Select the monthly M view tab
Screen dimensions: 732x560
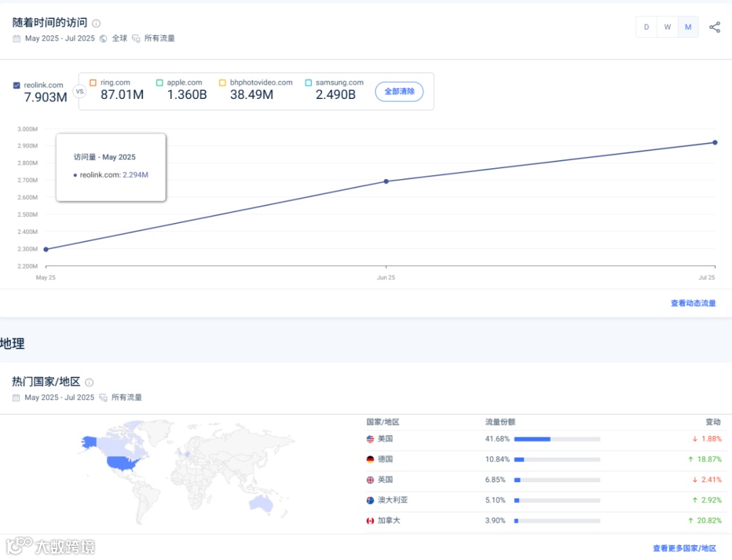click(x=688, y=27)
